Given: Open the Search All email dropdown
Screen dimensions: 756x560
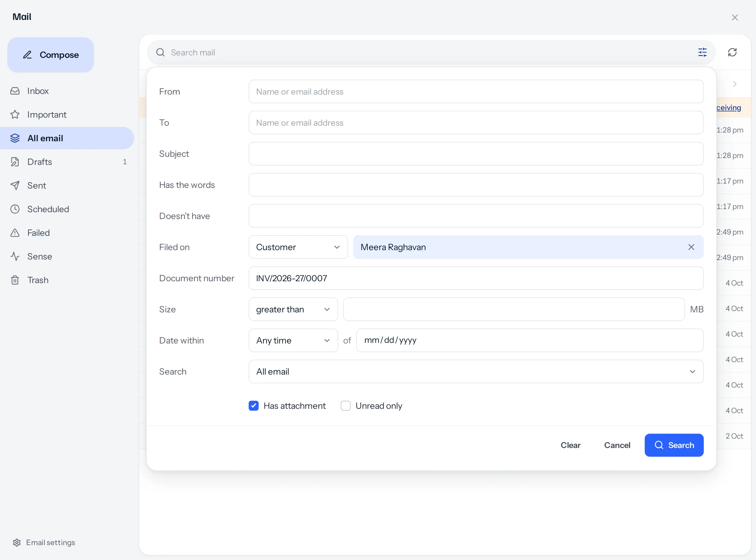Looking at the screenshot, I should pos(476,371).
